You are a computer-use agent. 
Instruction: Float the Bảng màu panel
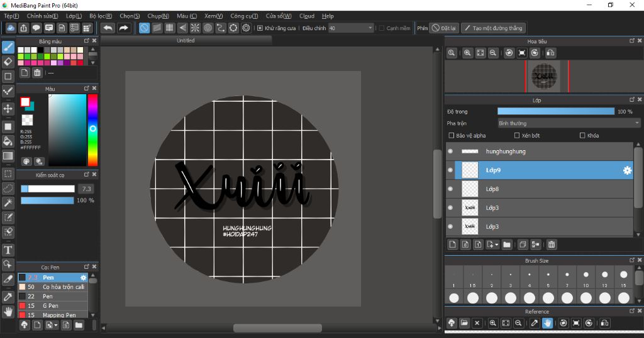pos(87,41)
